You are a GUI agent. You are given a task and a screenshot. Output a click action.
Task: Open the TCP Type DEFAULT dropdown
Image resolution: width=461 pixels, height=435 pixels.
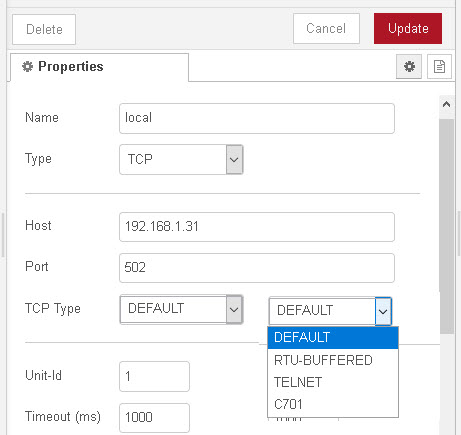point(181,309)
